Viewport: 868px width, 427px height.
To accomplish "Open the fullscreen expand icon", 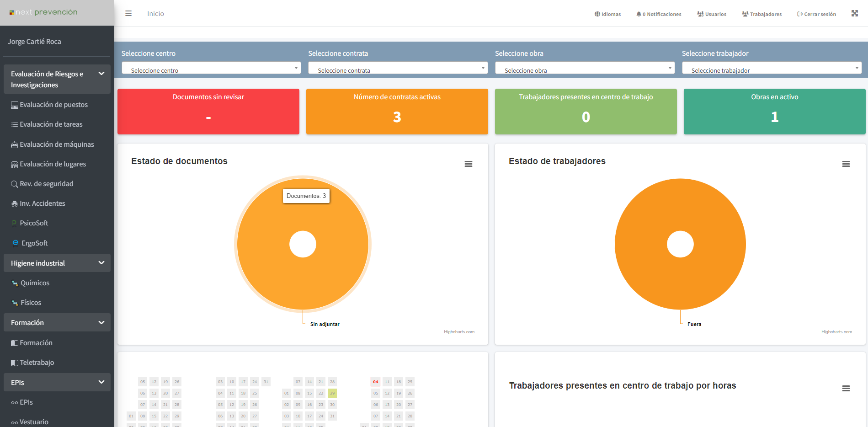I will [x=854, y=14].
